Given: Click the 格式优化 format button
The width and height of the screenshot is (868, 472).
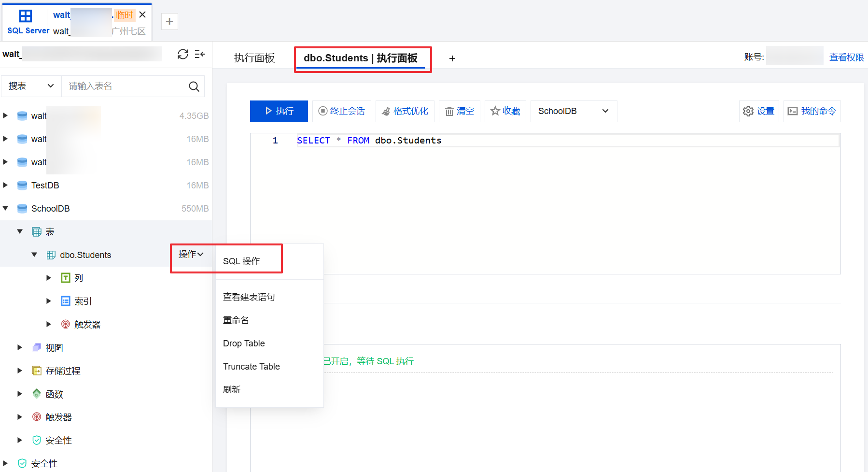Looking at the screenshot, I should point(405,111).
